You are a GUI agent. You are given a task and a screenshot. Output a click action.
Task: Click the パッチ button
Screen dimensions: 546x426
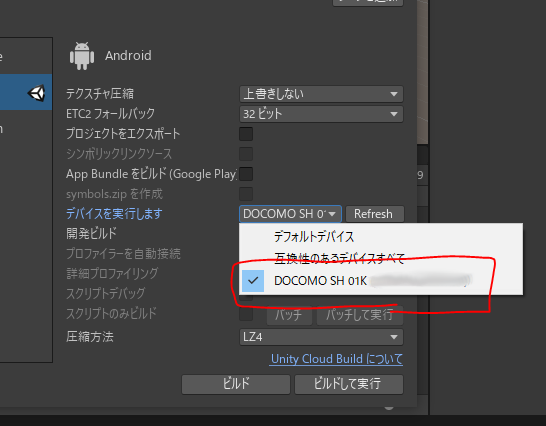click(289, 315)
